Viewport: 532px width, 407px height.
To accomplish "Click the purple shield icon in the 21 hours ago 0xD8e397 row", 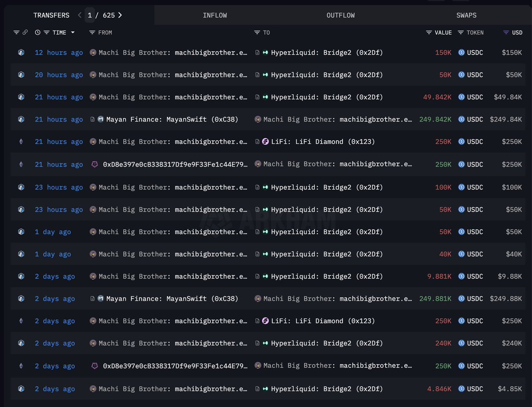I will [x=94, y=164].
